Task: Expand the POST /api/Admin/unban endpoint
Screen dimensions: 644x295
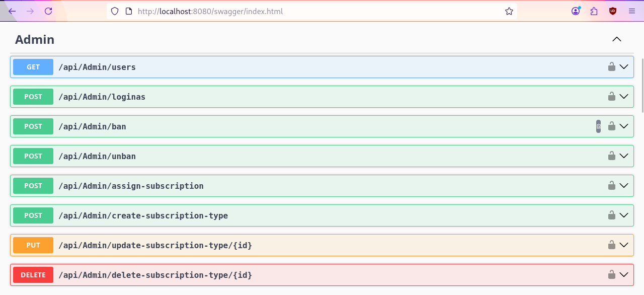Action: [x=624, y=156]
